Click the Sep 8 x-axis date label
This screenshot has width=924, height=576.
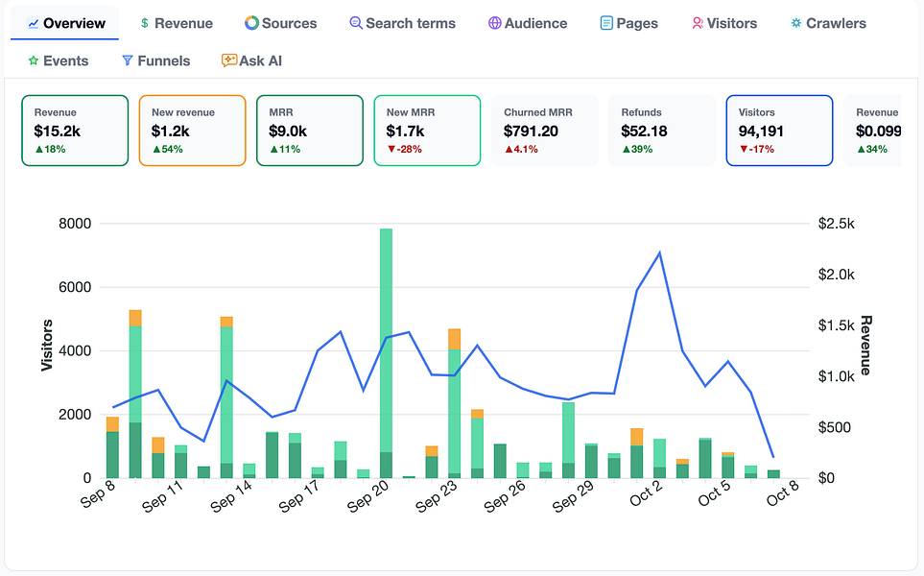[99, 493]
